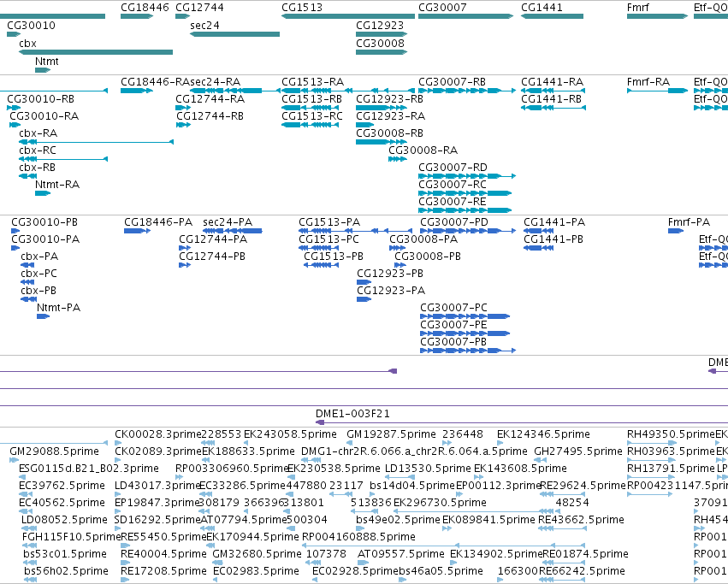Click the CG1441 gene label
This screenshot has height=584, width=728.
pyautogui.click(x=542, y=8)
